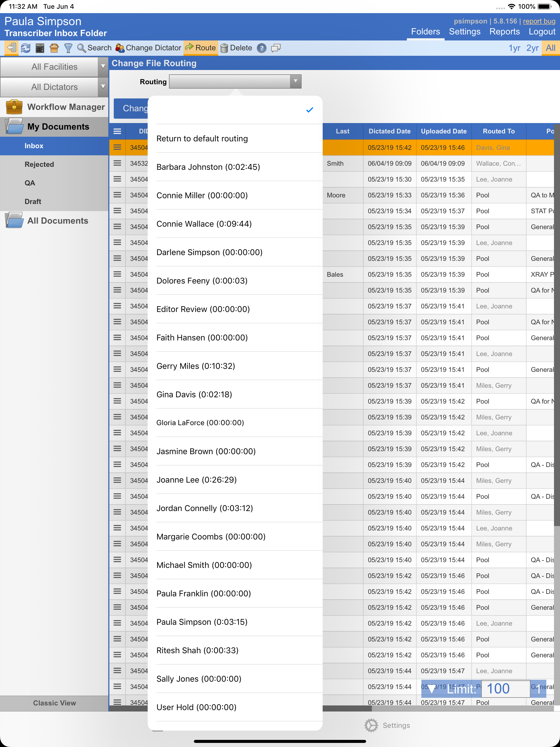Screen dimensions: 560x747
Task: Click the report bug link
Action: pyautogui.click(x=539, y=21)
